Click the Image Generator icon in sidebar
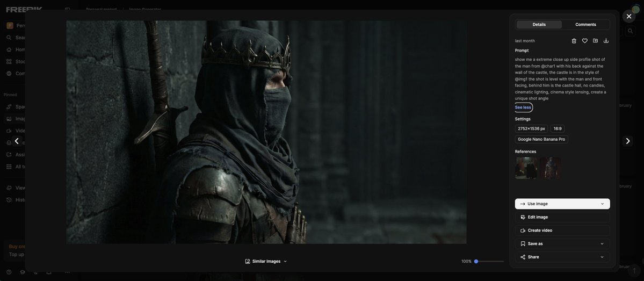 [x=9, y=119]
